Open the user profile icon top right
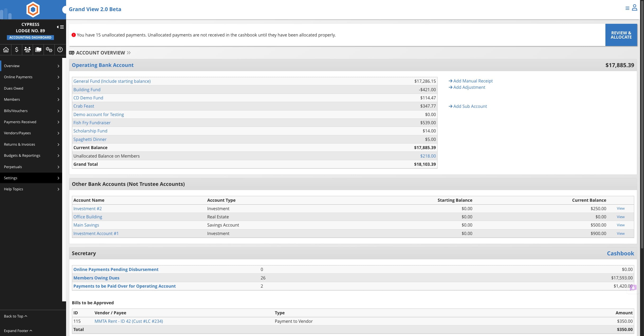Viewport: 644px width, 336px height. tap(634, 8)
